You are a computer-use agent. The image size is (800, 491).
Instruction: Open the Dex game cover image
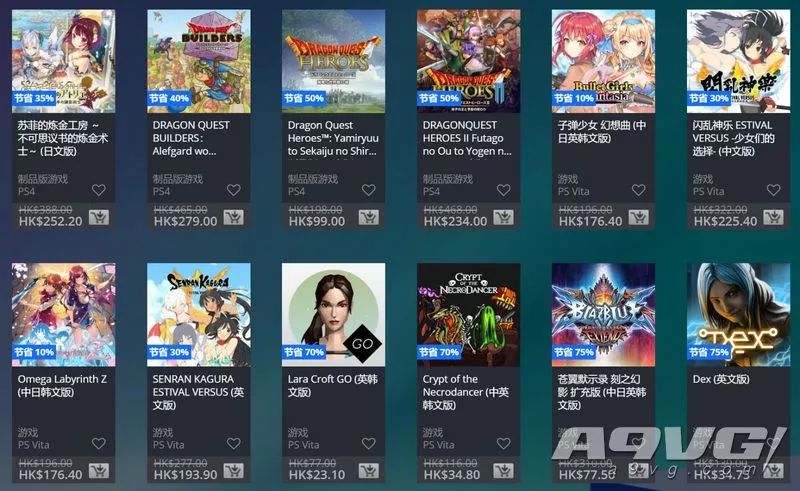738,315
